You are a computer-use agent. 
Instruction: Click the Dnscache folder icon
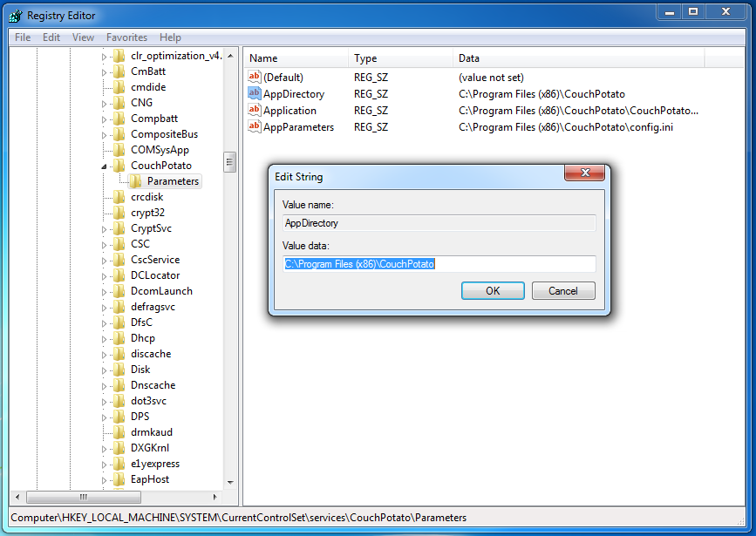119,385
